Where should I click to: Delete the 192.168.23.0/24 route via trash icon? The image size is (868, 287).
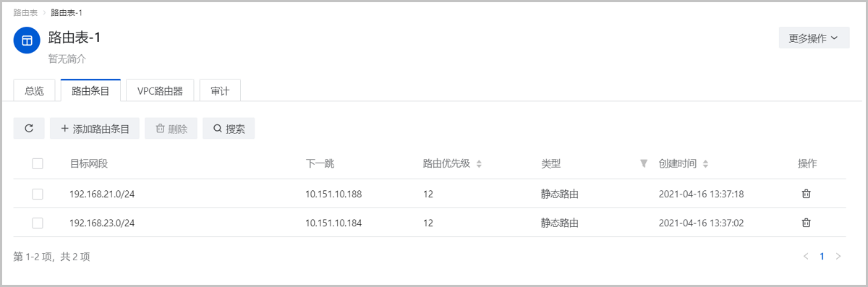(806, 223)
